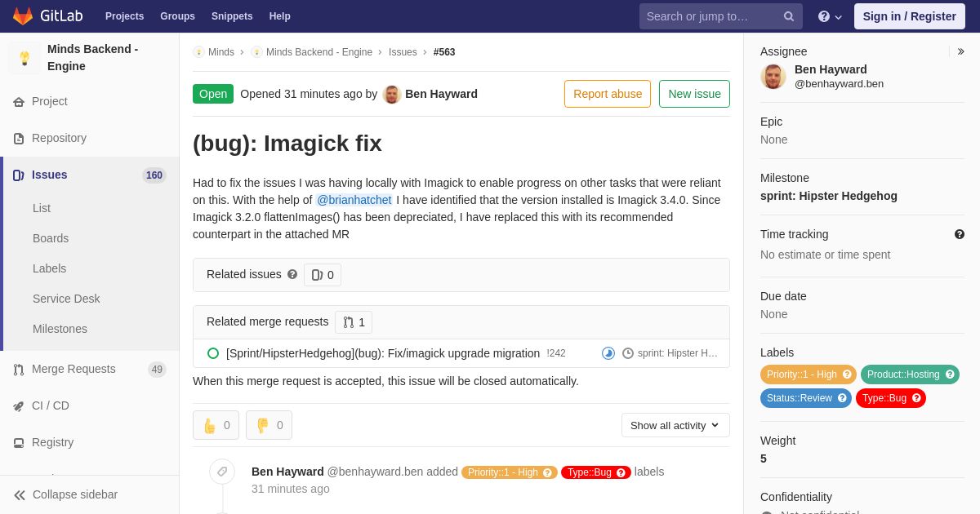The image size is (980, 514).
Task: Click the GitLab fox logo
Action: [x=23, y=16]
